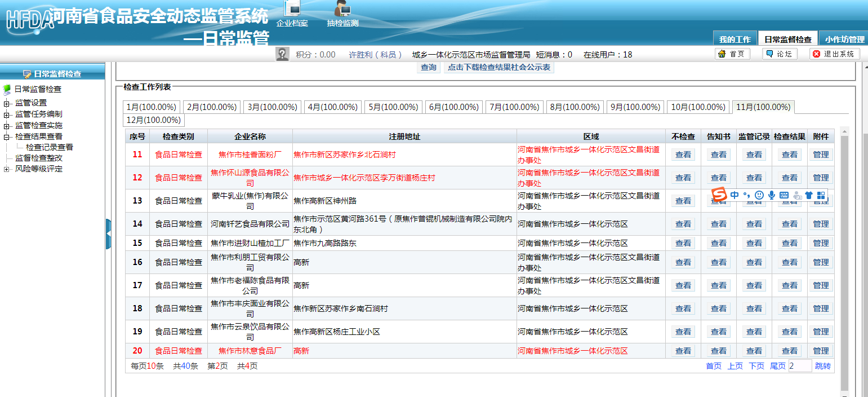Image resolution: width=868 pixels, height=397 pixels.
Task: Click 管理 attachment for row 20 林意食品厂
Action: (821, 351)
